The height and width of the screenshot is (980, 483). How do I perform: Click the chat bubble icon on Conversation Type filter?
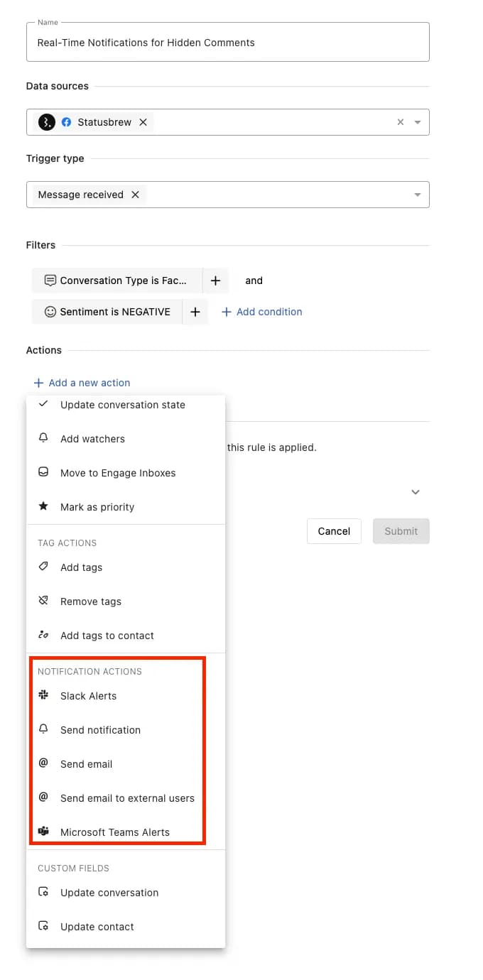coord(49,280)
